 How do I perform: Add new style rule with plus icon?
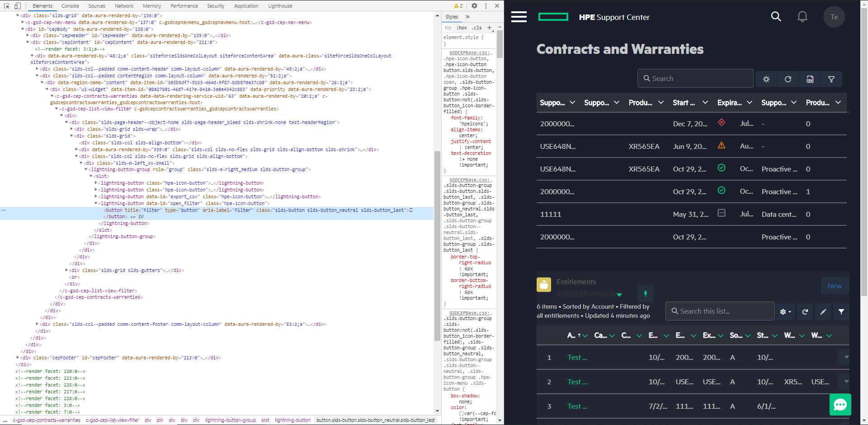(x=489, y=28)
